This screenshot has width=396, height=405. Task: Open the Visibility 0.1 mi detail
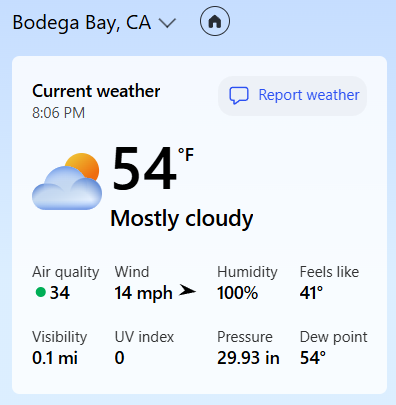(59, 348)
